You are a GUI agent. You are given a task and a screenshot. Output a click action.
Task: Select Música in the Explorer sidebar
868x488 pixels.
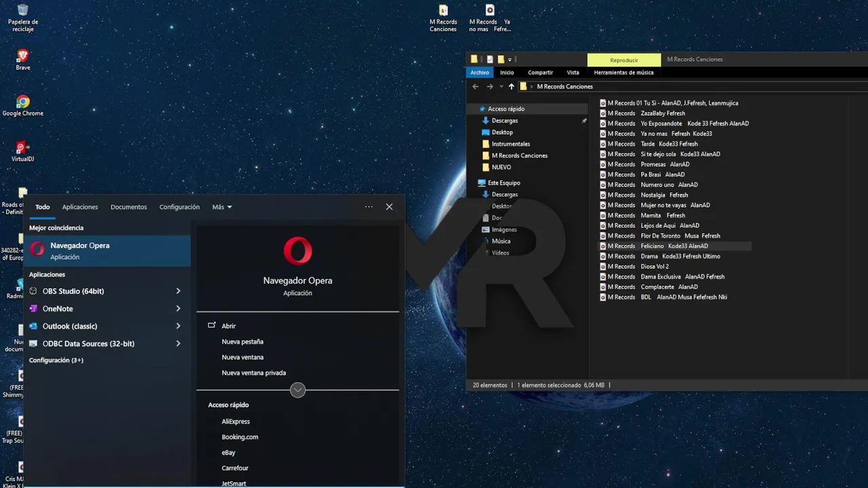[x=501, y=241]
